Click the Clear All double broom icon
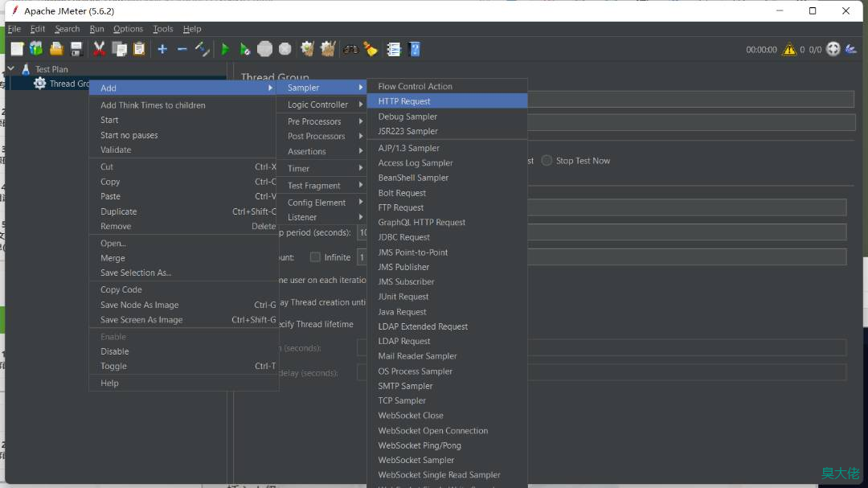This screenshot has width=868, height=488. pos(328,49)
